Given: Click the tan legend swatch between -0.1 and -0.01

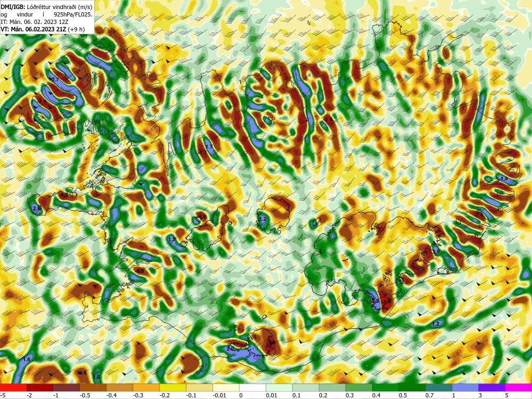Looking at the screenshot, I should point(199,387).
